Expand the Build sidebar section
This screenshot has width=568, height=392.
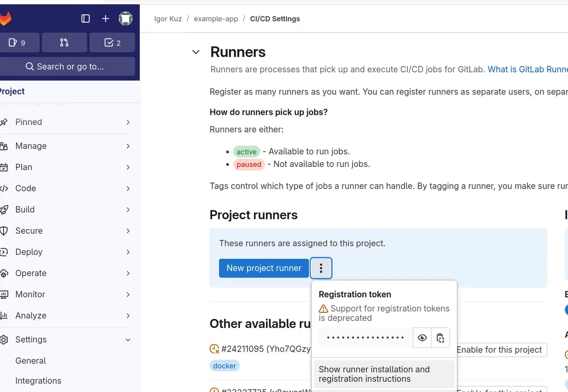click(x=66, y=210)
